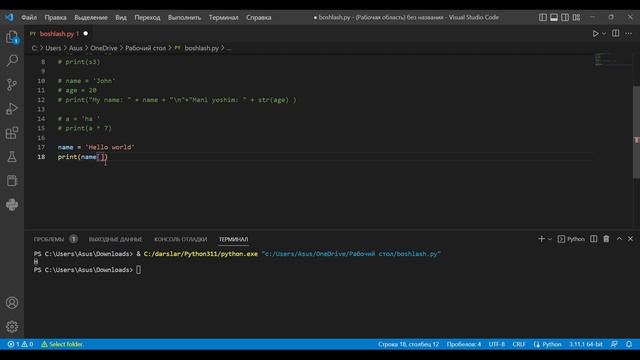Select interpreter 3.11.1 64-bit
Image resolution: width=640 pixels, height=360 pixels.
click(586, 344)
